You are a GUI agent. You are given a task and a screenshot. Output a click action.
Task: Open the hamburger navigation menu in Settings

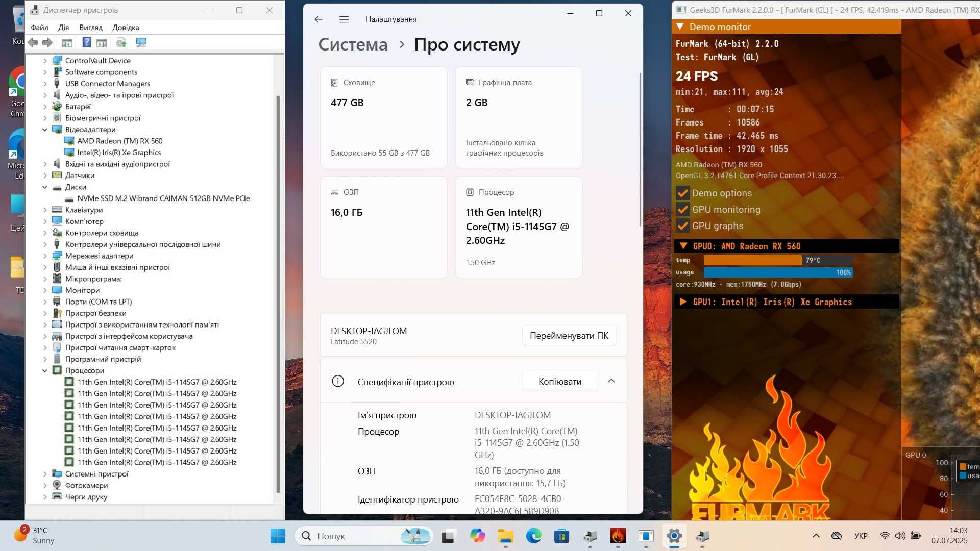pos(344,19)
